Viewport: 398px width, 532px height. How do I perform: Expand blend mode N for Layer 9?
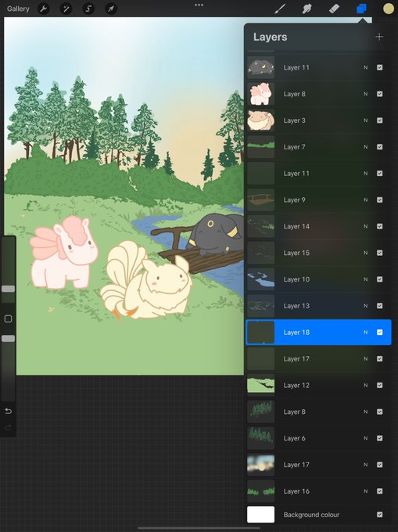[x=365, y=199]
